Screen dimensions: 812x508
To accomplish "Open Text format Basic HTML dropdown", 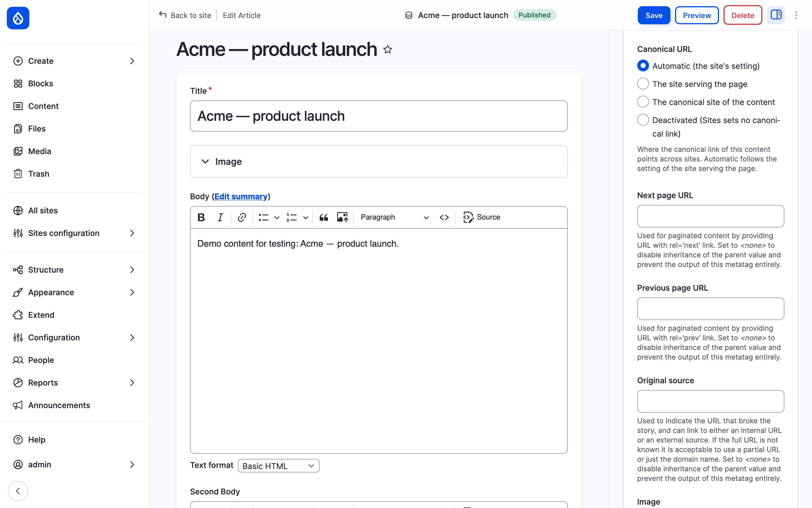I will [x=279, y=466].
